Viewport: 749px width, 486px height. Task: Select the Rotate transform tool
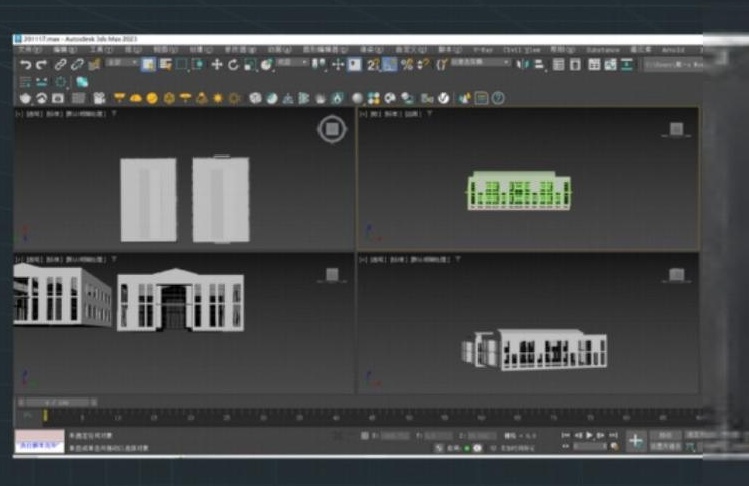point(233,65)
